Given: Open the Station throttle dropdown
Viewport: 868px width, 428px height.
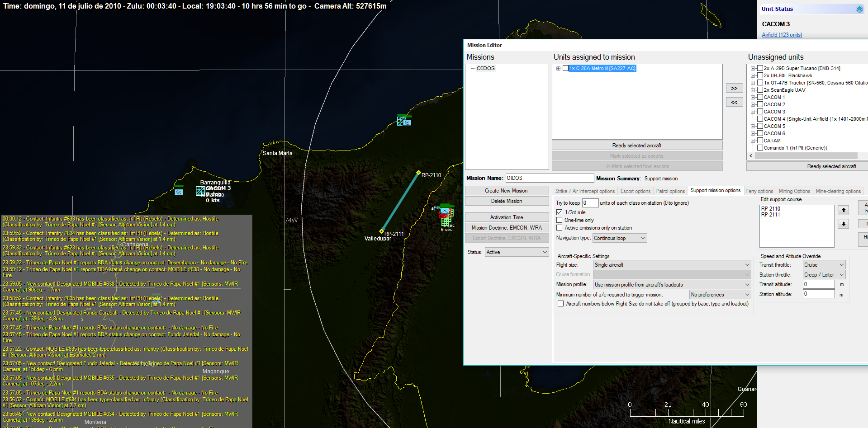Looking at the screenshot, I should (824, 275).
